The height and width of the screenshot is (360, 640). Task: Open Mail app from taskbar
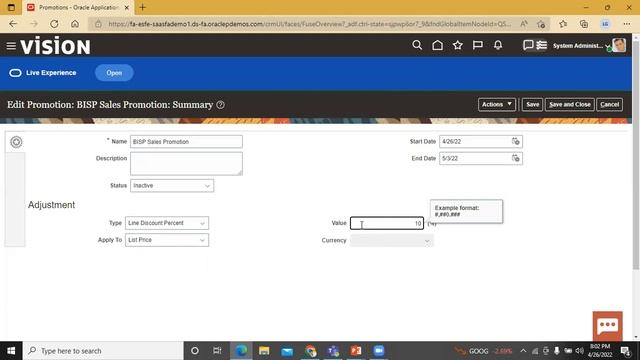coord(287,351)
